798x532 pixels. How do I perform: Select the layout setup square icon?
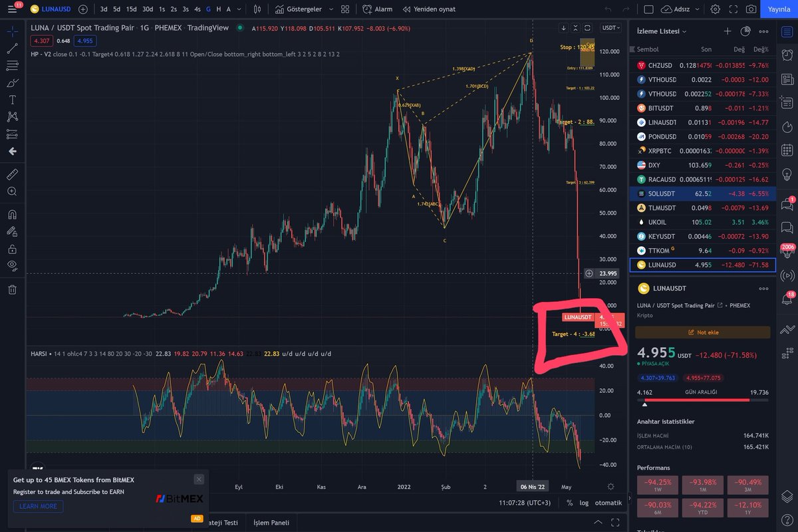point(648,9)
